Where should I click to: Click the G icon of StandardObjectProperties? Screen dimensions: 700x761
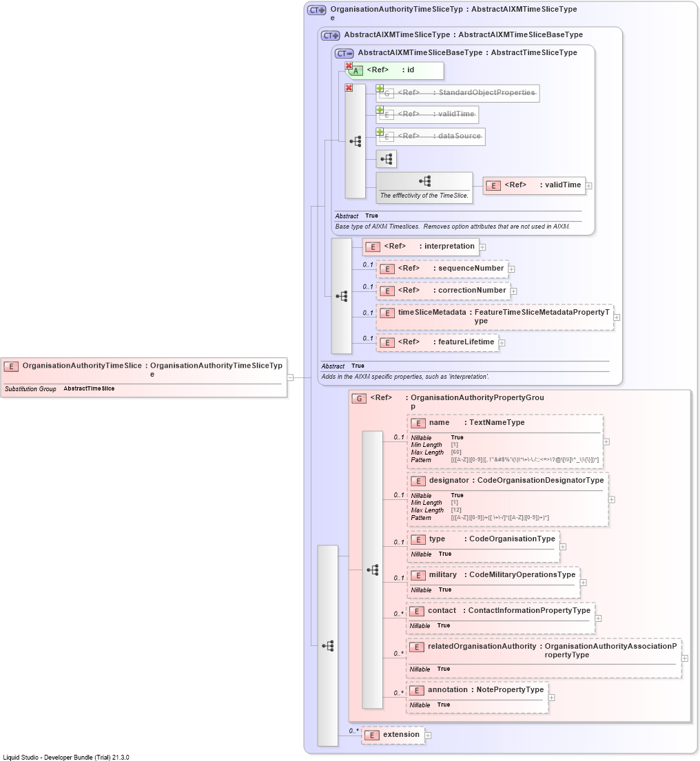pos(387,93)
